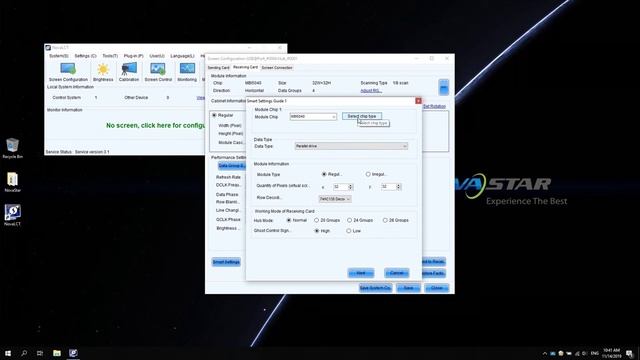Open Task View in the taskbar
640x360 pixels.
click(x=40, y=353)
